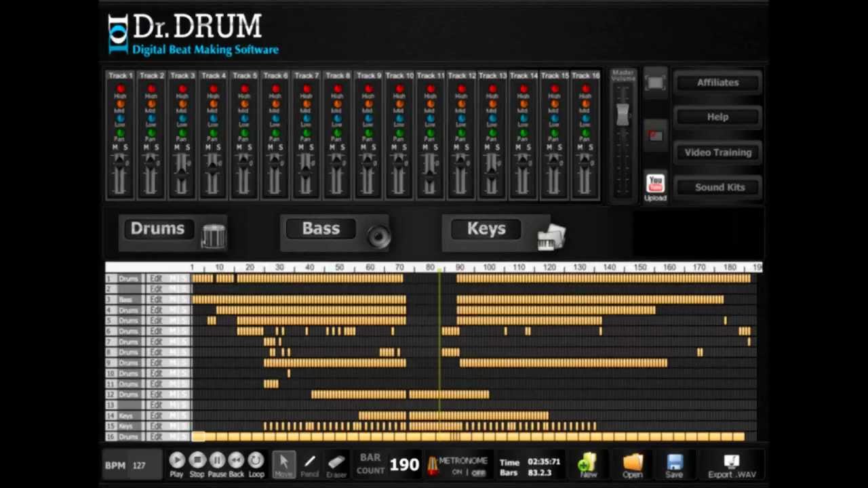Open the Drums pad editor

(x=157, y=228)
